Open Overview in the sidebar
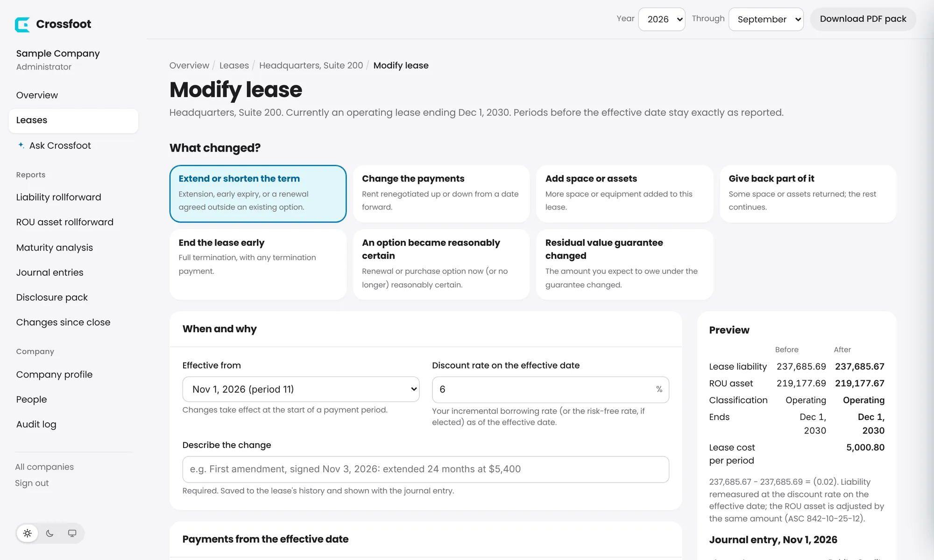 pyautogui.click(x=73, y=95)
